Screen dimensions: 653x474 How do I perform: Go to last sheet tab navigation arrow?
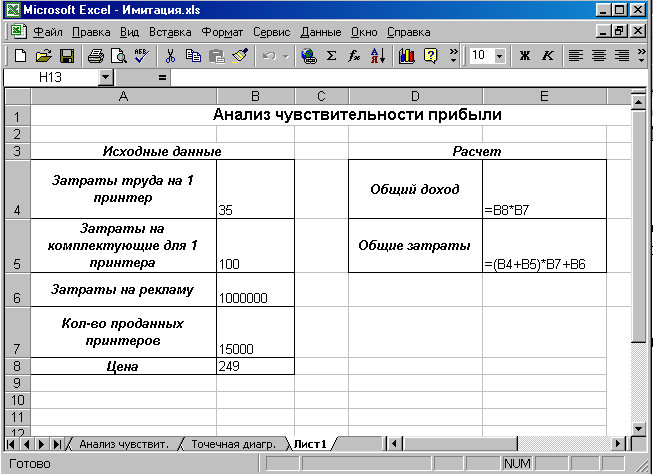(x=57, y=444)
